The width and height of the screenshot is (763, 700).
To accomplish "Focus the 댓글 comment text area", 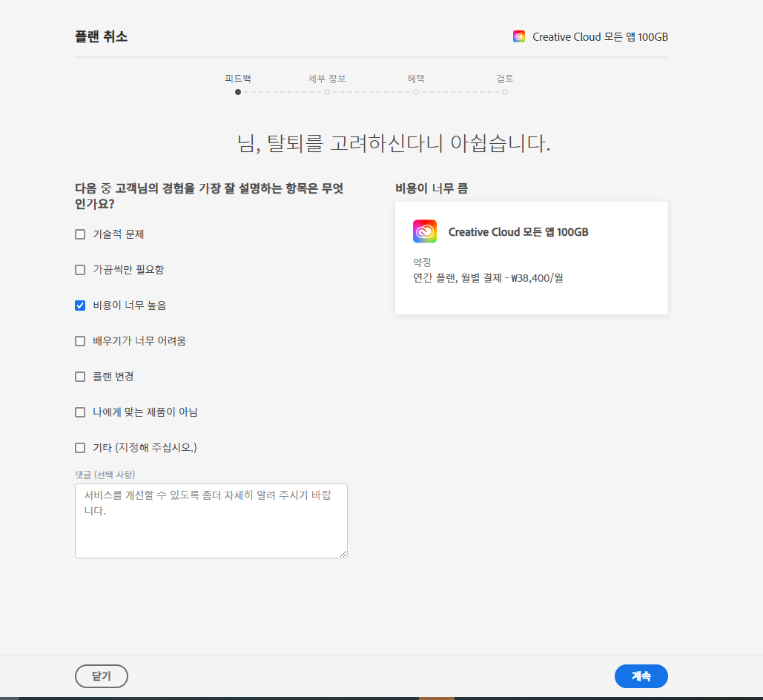I will (211, 521).
